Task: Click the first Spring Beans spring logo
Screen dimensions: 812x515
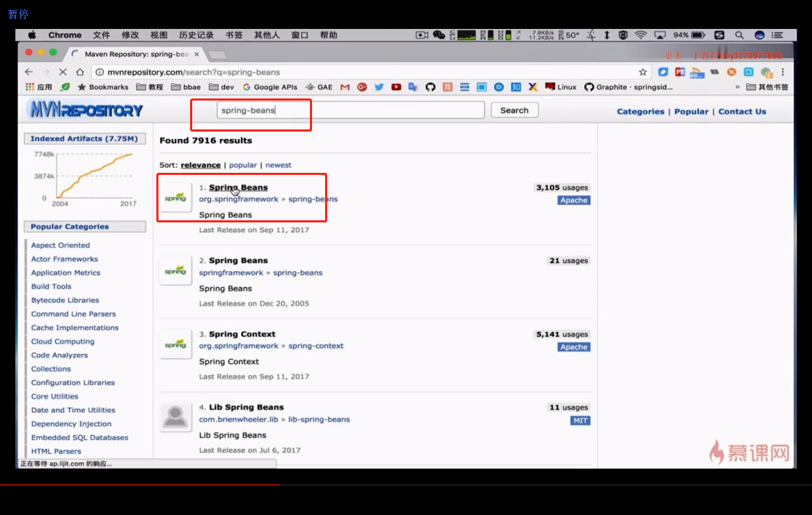Action: click(x=176, y=197)
